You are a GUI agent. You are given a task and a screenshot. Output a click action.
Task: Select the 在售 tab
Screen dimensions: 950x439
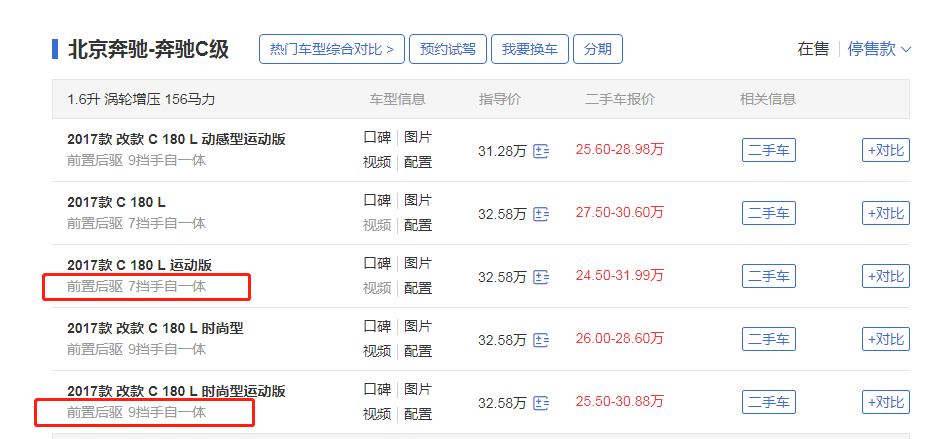[813, 49]
